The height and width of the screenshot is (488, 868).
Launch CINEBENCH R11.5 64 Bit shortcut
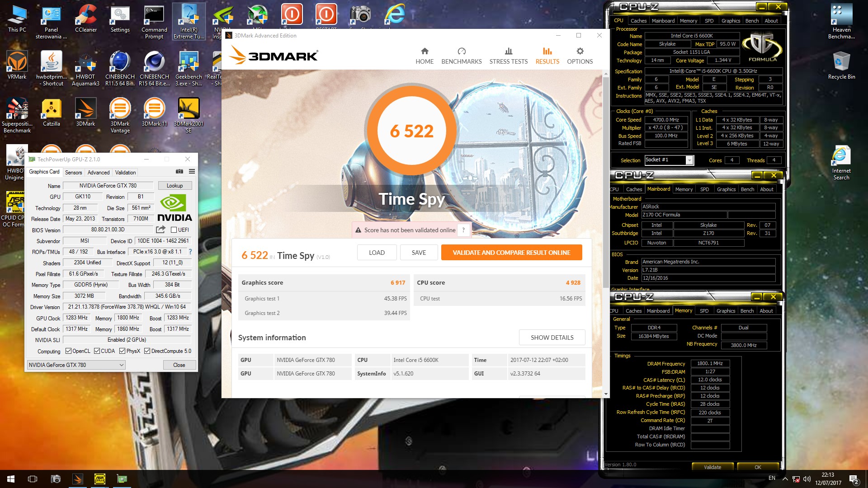coord(120,69)
